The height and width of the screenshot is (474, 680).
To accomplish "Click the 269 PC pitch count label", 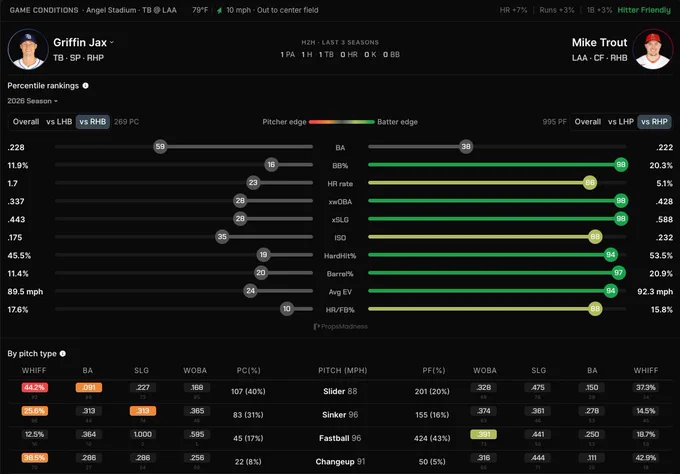I will point(127,122).
